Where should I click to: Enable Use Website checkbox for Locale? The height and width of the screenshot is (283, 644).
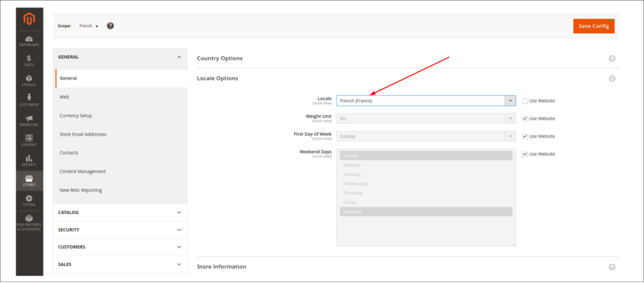[525, 101]
